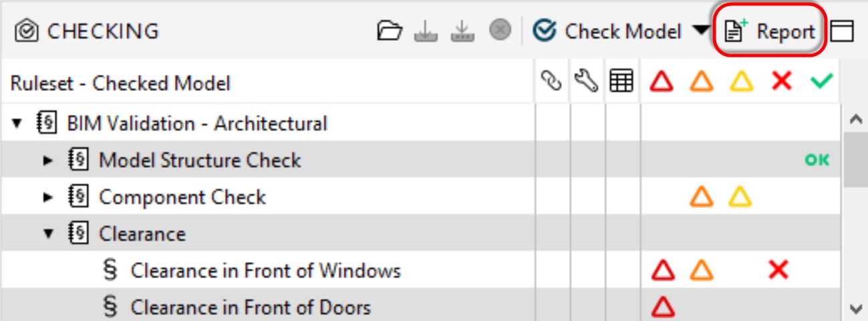This screenshot has height=321, width=868.
Task: Toggle the yellow triangle severity filter header
Action: pos(741,83)
